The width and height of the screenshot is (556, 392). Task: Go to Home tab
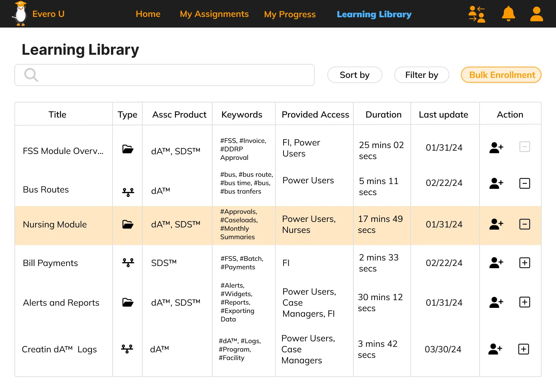(x=148, y=14)
